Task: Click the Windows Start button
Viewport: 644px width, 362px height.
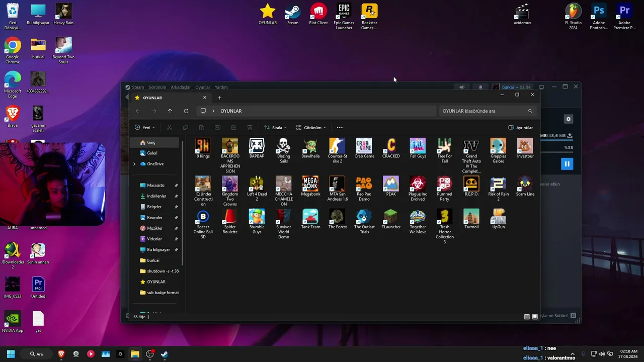Action: click(11, 354)
